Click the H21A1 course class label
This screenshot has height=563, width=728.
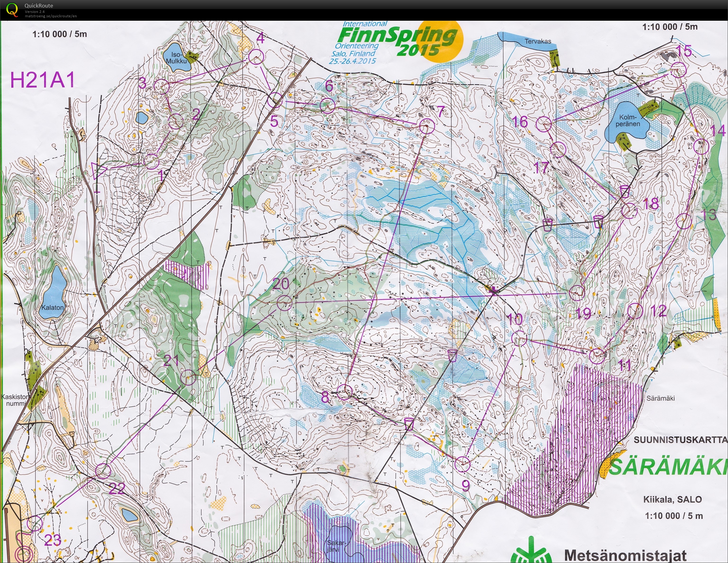(42, 80)
